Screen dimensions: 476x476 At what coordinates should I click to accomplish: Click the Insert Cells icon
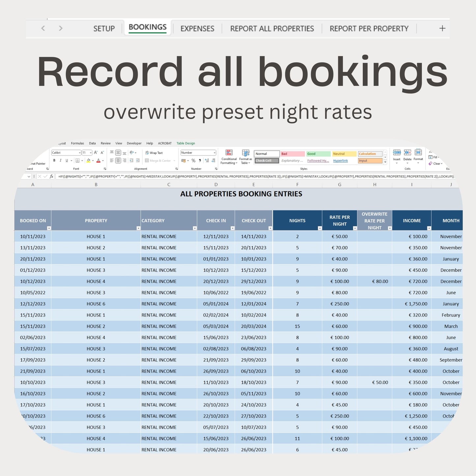coord(397,155)
